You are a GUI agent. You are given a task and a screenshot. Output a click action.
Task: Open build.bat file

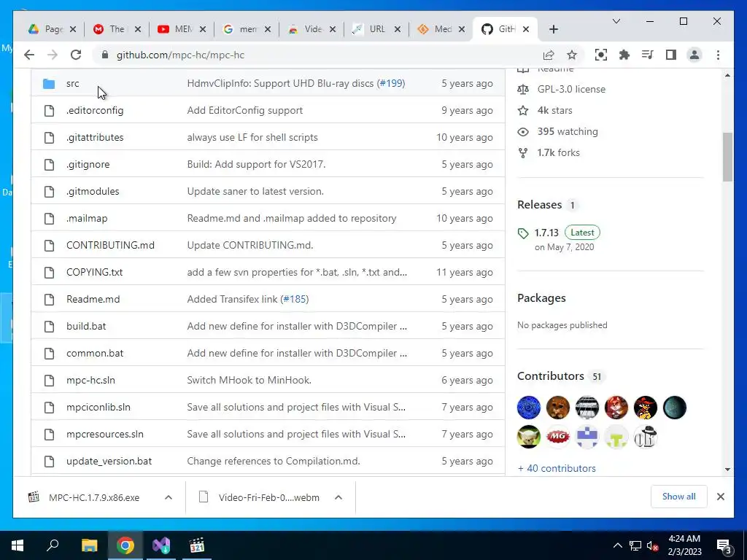(86, 326)
